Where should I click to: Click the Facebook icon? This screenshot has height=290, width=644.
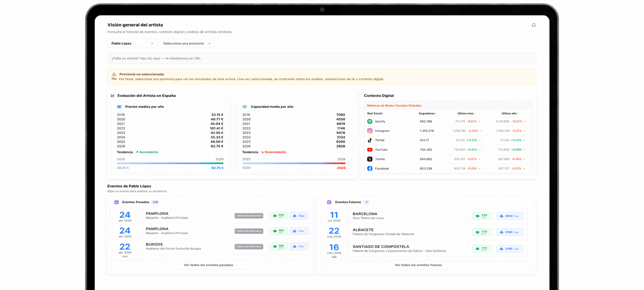370,169
